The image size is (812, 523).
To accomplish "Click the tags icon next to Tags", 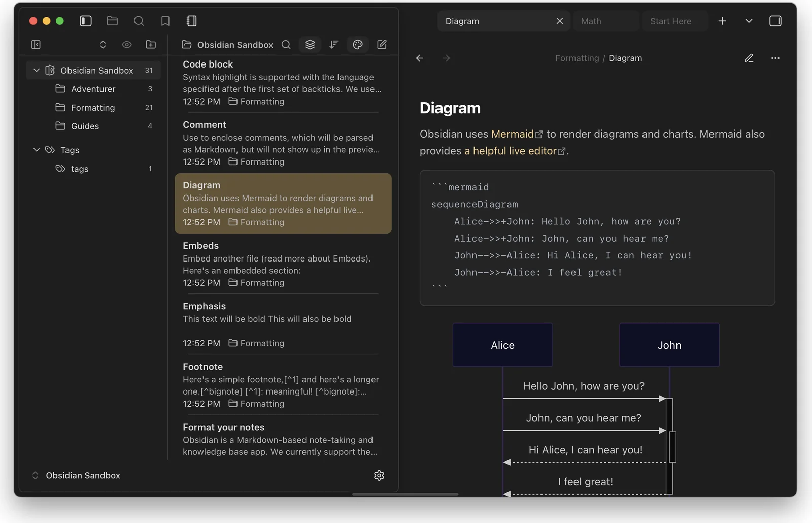I will click(x=50, y=150).
